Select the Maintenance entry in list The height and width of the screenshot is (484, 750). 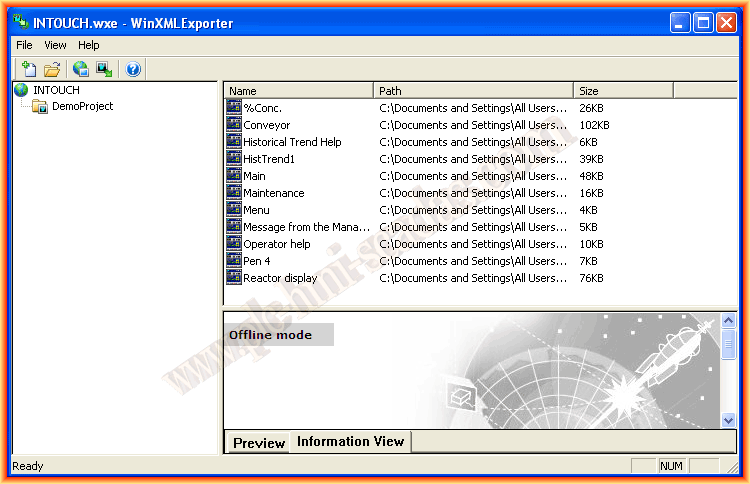tap(273, 193)
